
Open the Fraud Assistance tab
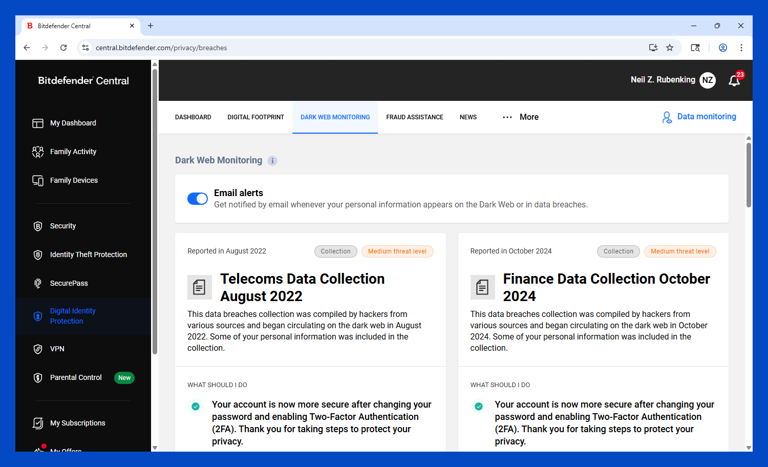click(414, 117)
